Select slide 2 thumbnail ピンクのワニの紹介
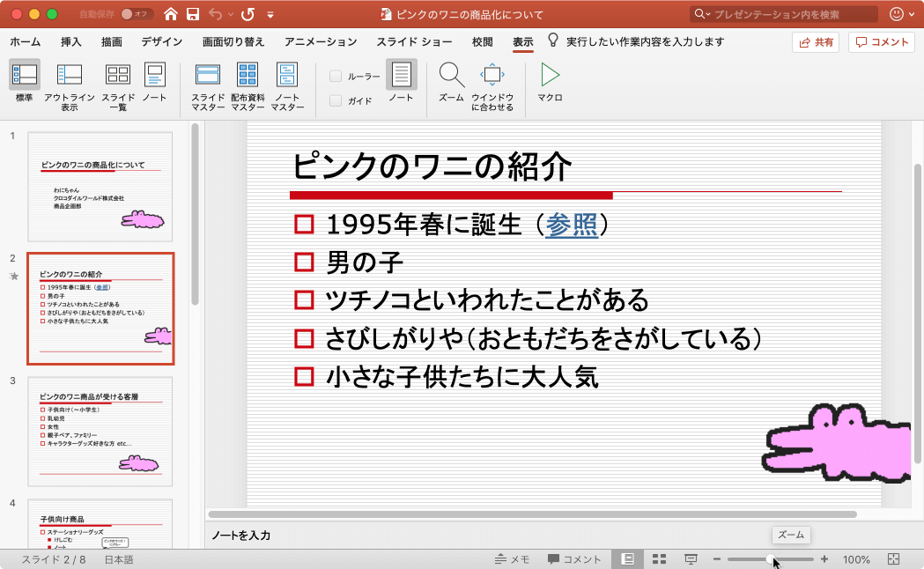The width and height of the screenshot is (924, 569). coord(100,308)
